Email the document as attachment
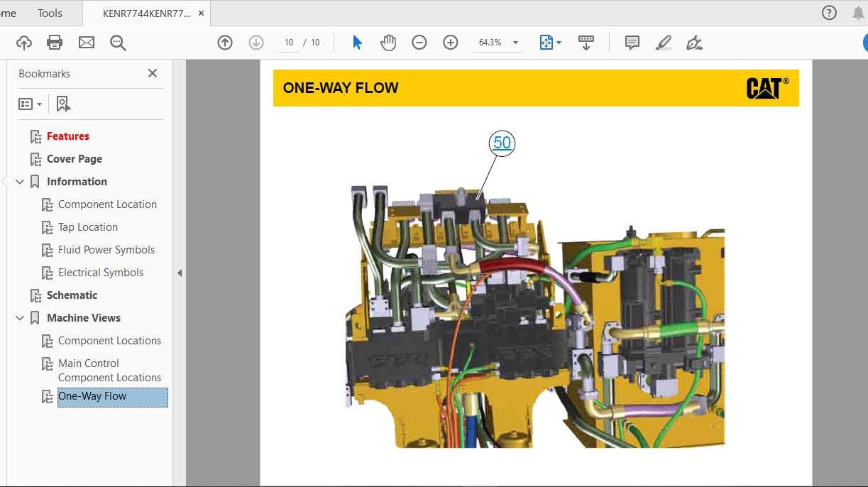 pos(86,42)
